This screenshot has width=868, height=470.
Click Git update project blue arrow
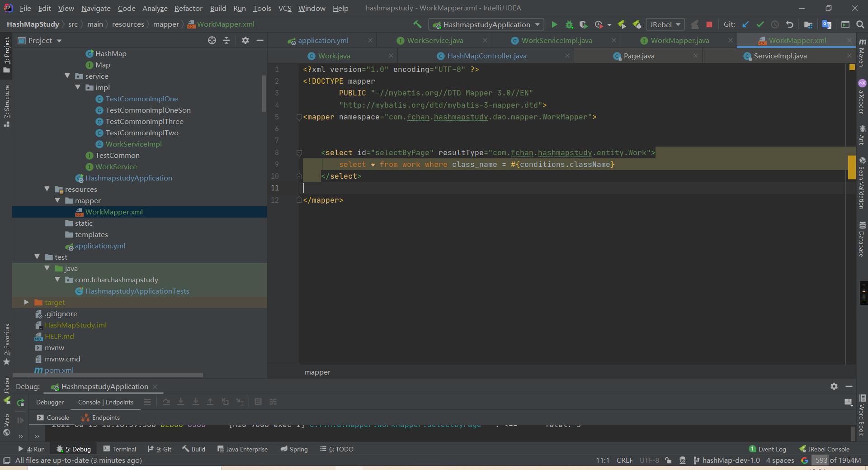745,24
